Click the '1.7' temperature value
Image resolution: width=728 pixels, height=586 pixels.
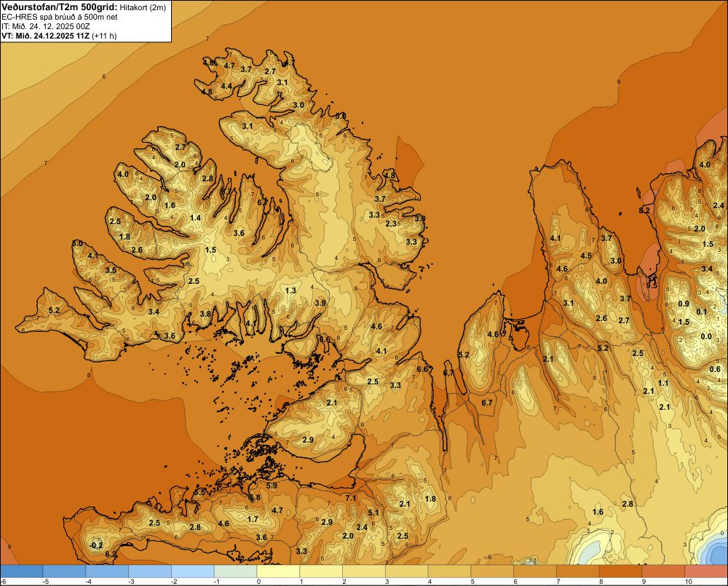pos(253,519)
